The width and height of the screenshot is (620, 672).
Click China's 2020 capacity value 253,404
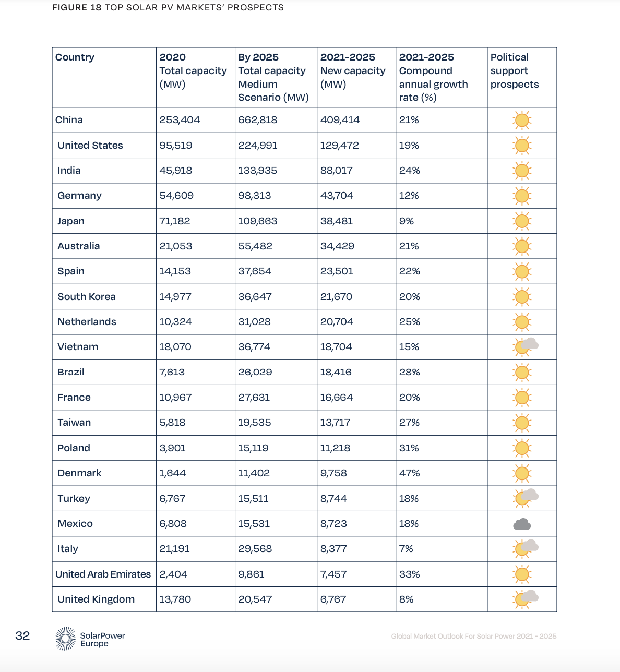pyautogui.click(x=180, y=120)
